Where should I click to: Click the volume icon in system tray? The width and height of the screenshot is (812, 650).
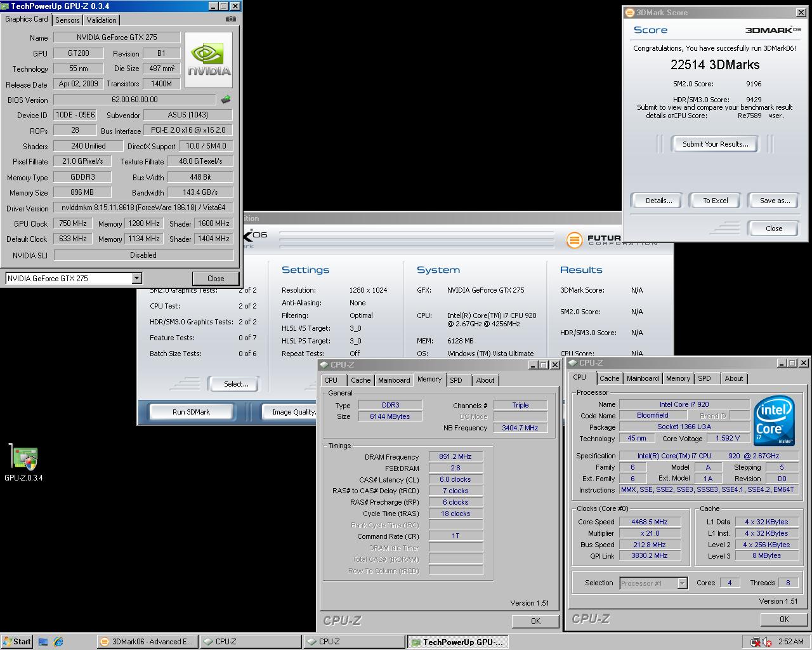tap(766, 642)
